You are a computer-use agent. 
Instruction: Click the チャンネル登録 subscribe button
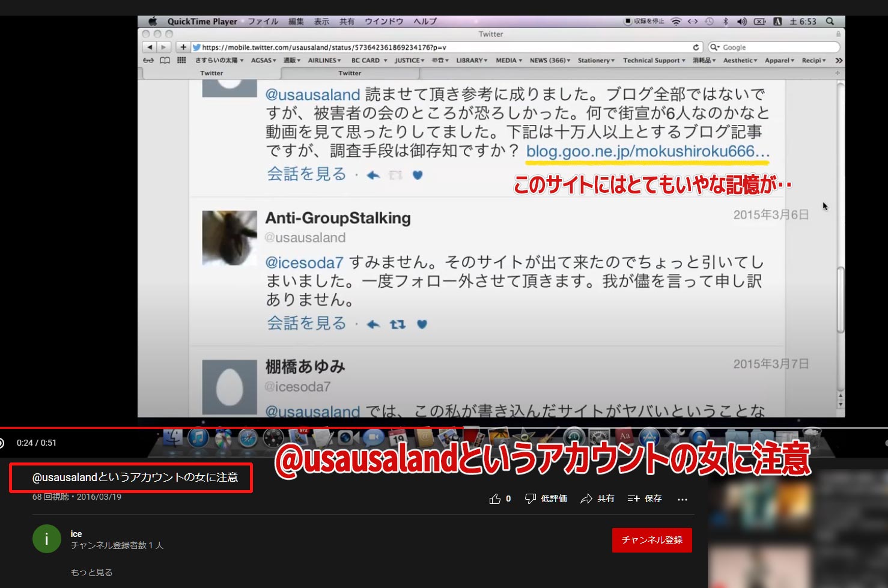tap(652, 540)
